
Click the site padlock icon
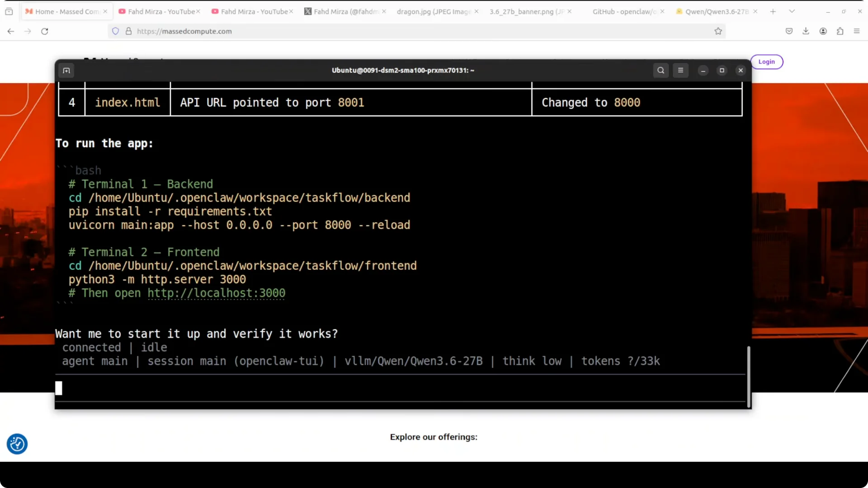[x=129, y=31]
